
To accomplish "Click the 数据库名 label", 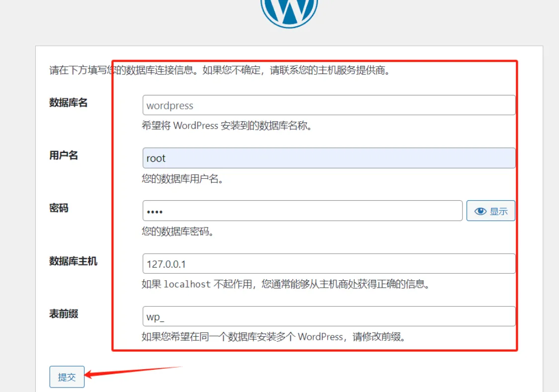I will pos(68,103).
